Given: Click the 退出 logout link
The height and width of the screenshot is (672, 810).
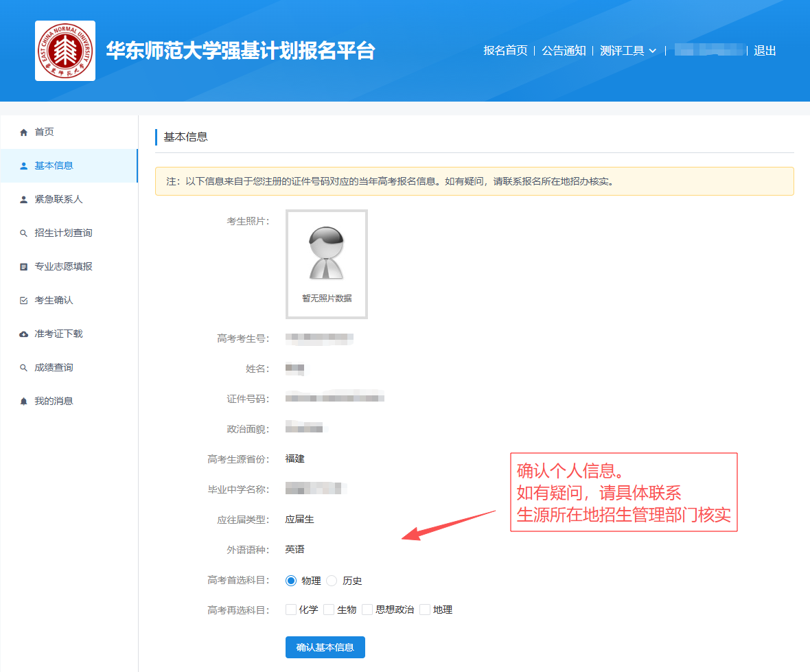Looking at the screenshot, I should point(765,51).
